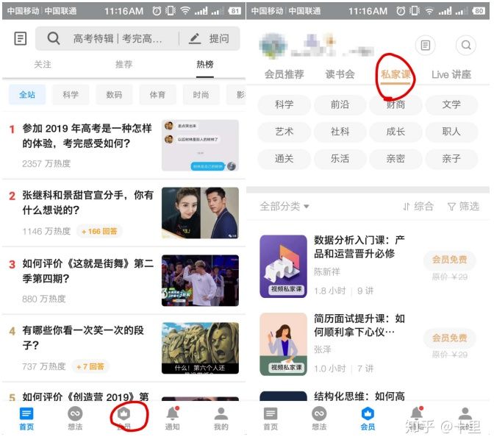Screen dimensions: 494x448
Task: Open course title 数据分析入门课
Action: [359, 246]
